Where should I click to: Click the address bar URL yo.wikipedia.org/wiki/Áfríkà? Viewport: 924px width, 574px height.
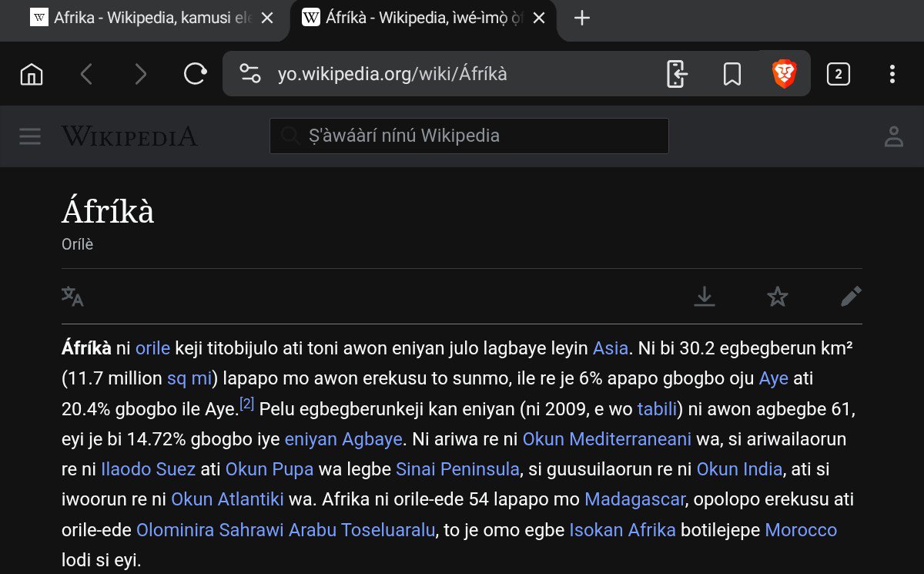click(x=393, y=74)
